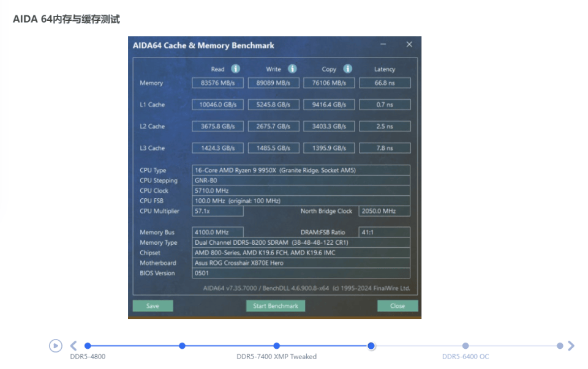Click the Save button
This screenshot has width=588, height=369.
tap(153, 306)
